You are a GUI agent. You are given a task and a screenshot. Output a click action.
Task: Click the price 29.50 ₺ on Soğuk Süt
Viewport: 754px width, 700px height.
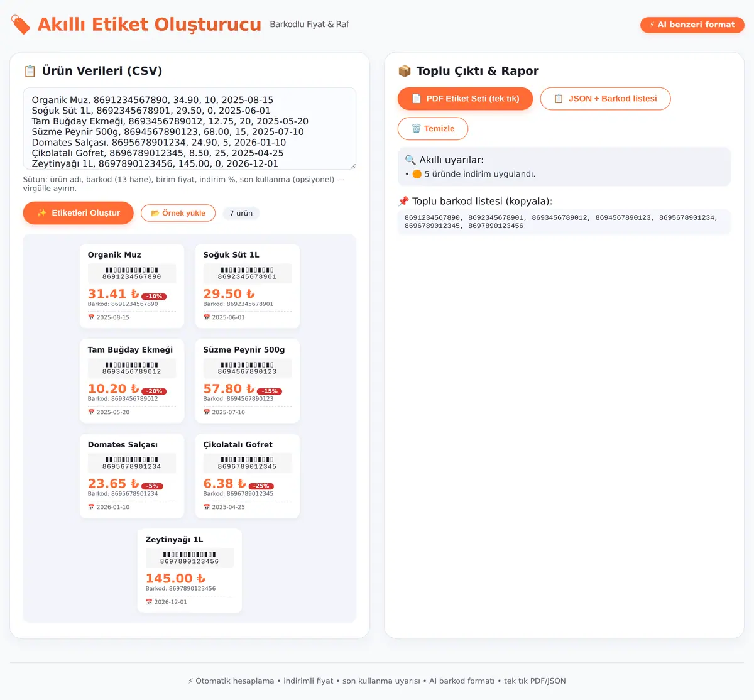[x=229, y=294]
